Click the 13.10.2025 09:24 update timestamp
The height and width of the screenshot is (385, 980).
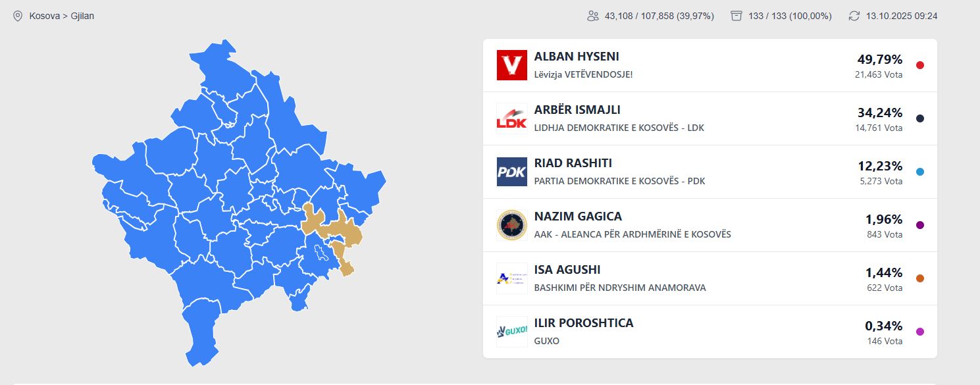coord(902,16)
